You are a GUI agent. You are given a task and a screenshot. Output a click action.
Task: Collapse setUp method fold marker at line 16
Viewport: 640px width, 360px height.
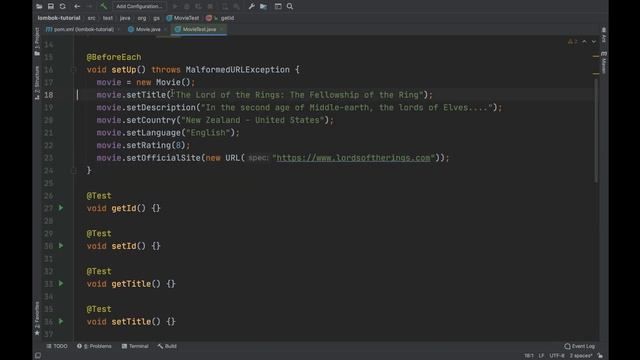[74, 70]
